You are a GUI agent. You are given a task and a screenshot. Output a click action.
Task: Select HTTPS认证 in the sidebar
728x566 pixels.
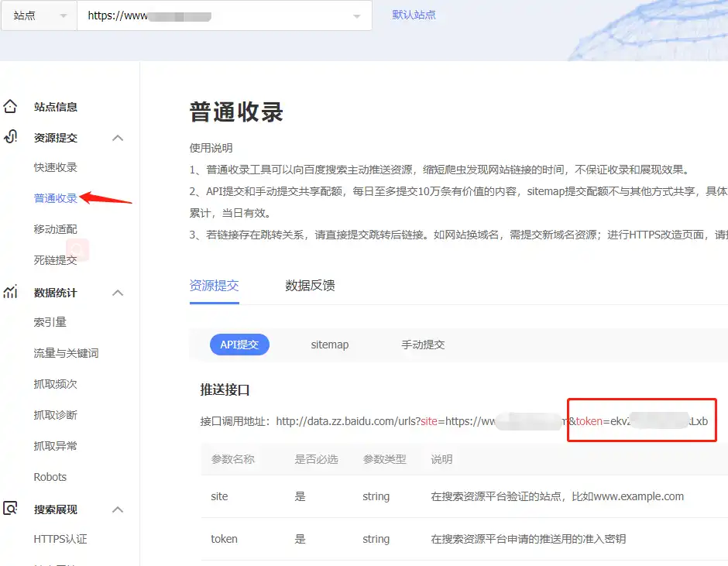pos(60,539)
